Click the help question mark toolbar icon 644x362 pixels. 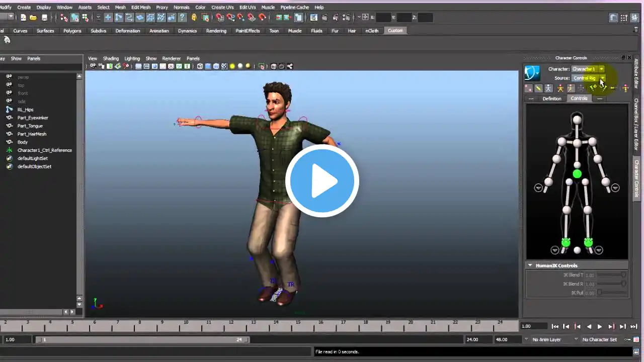[x=183, y=18]
